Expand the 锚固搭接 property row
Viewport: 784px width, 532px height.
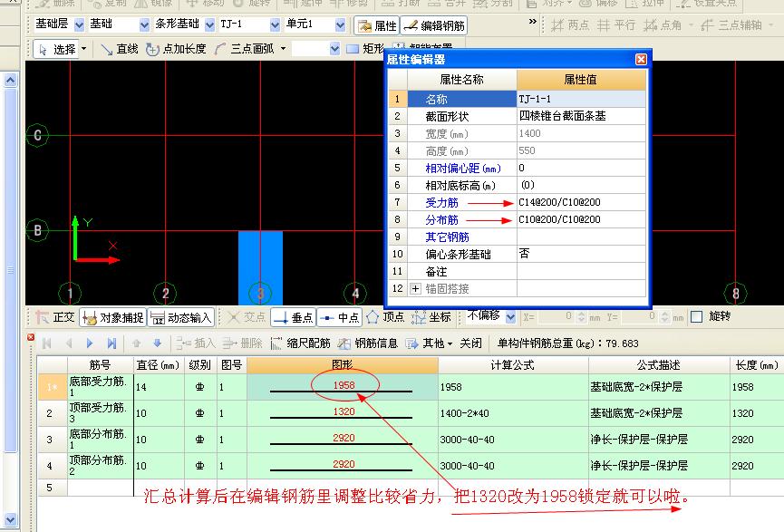tap(415, 288)
